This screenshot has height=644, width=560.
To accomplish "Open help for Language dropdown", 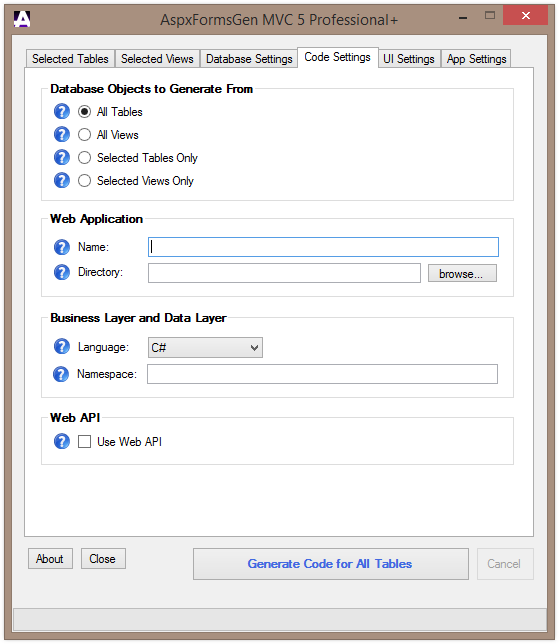I will 62,347.
